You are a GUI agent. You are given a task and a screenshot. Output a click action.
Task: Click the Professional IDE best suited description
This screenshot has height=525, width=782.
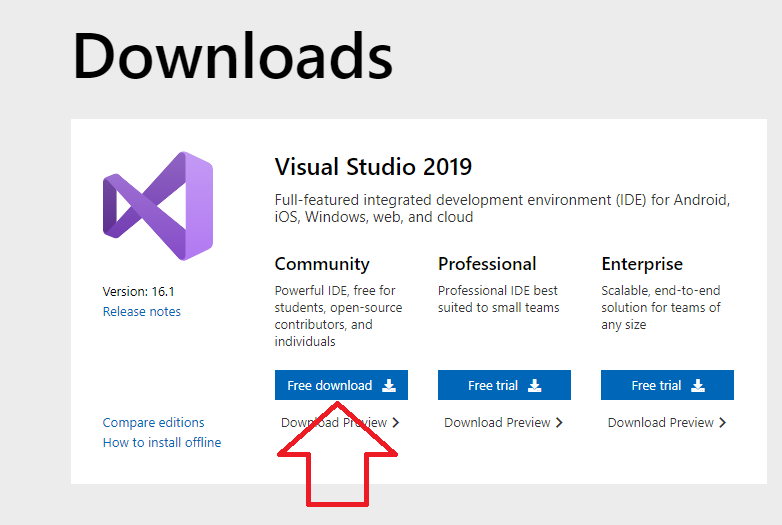click(x=499, y=299)
